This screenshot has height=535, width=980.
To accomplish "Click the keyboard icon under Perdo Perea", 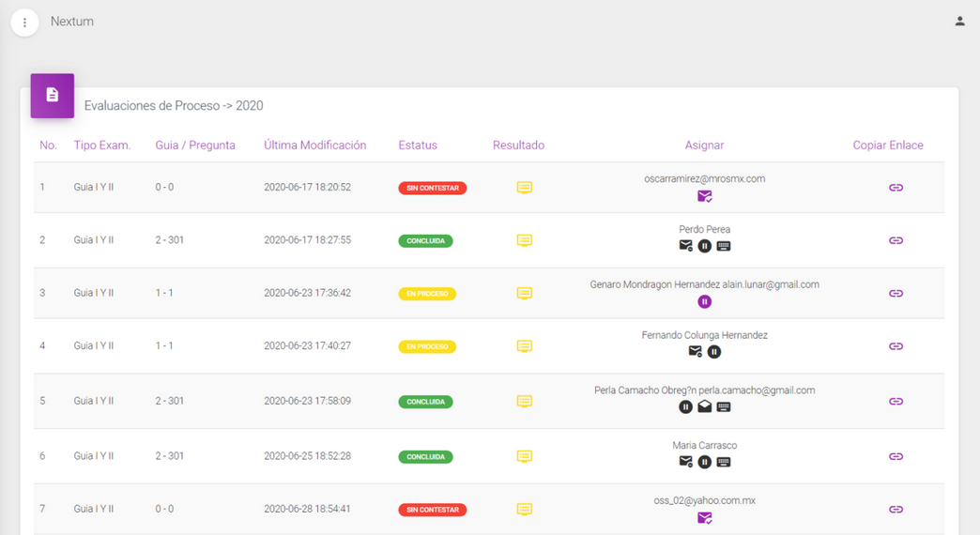I will (x=723, y=246).
